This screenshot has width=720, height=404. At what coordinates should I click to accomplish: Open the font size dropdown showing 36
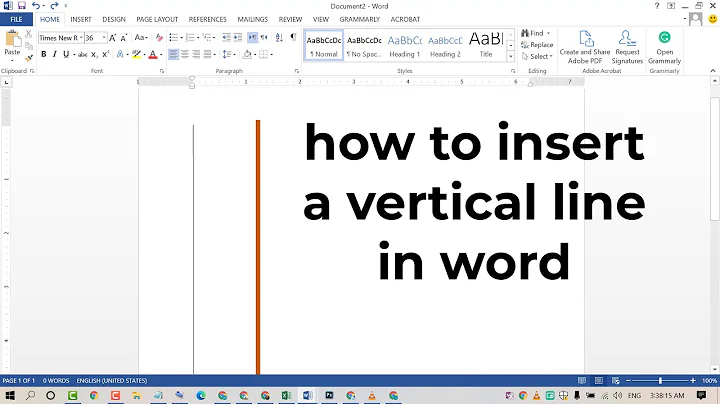click(x=104, y=38)
